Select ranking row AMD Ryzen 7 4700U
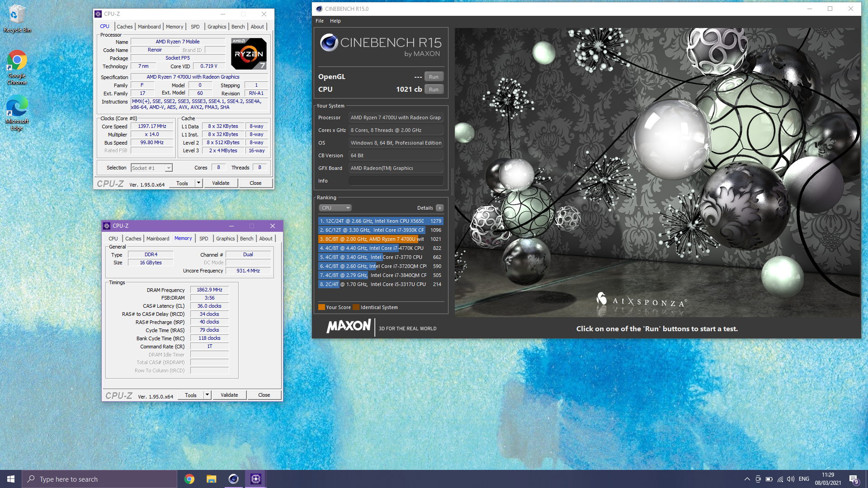 (381, 239)
